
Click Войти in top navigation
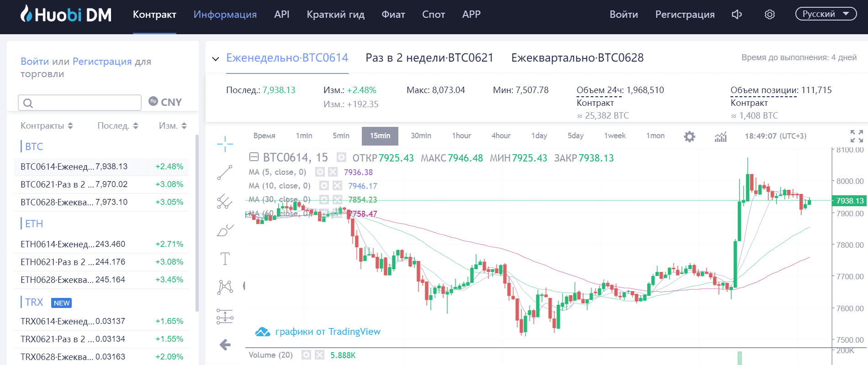pyautogui.click(x=624, y=15)
